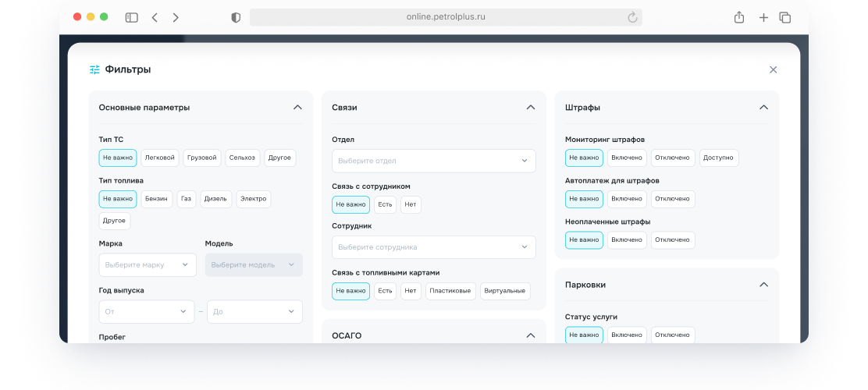The height and width of the screenshot is (390, 868).
Task: Open a new tab with plus icon
Action: 763,17
